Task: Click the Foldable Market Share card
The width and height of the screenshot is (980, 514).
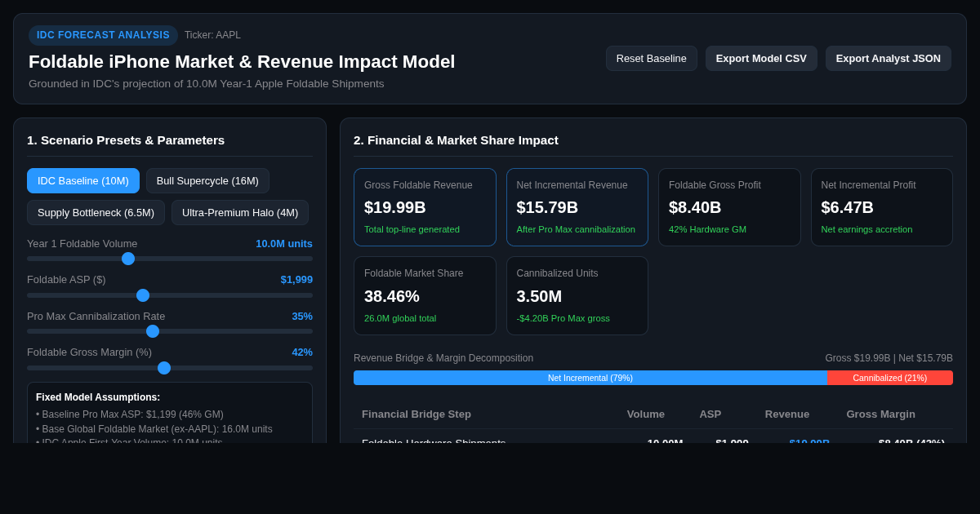Action: 425,295
